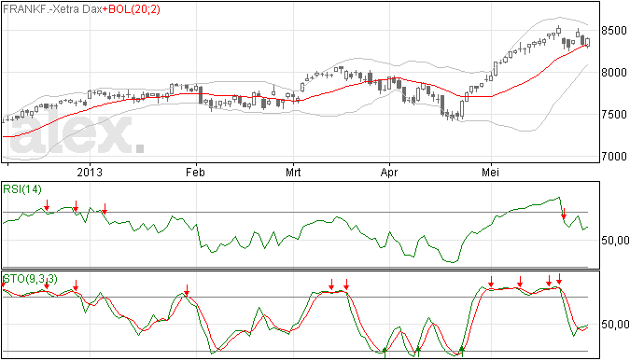Image resolution: width=644 pixels, height=361 pixels.
Task: Click the Feb month label
Action: coord(195,172)
